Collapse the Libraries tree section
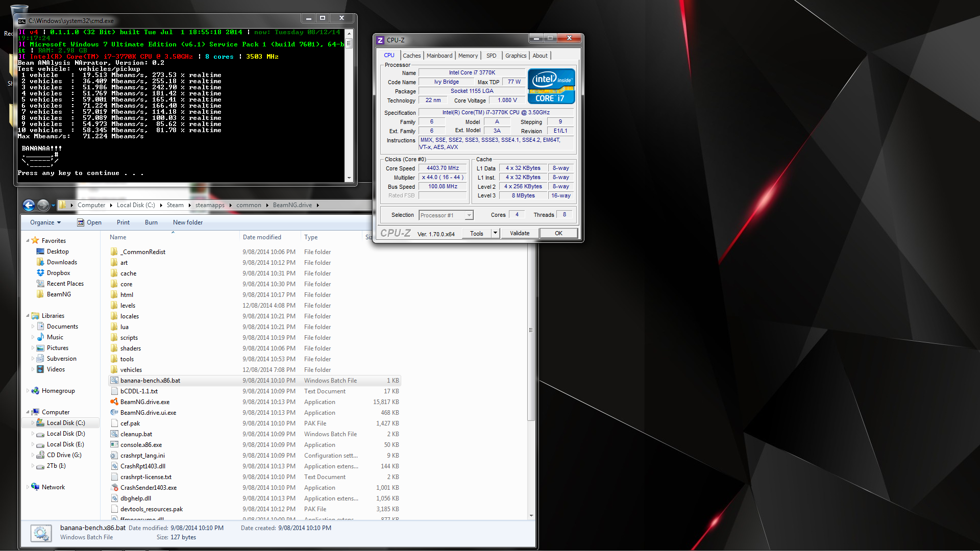The height and width of the screenshot is (551, 980). (x=28, y=316)
